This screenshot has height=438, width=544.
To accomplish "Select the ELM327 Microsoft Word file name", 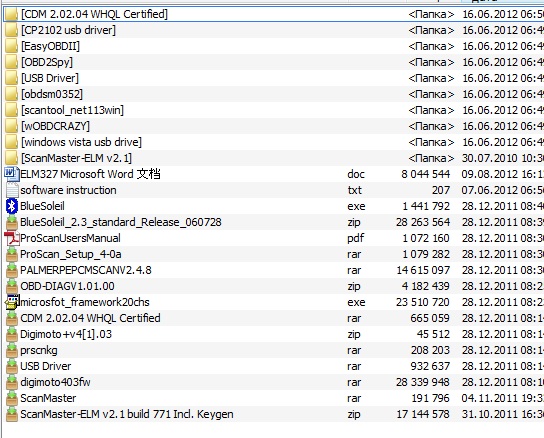I will 90,174.
